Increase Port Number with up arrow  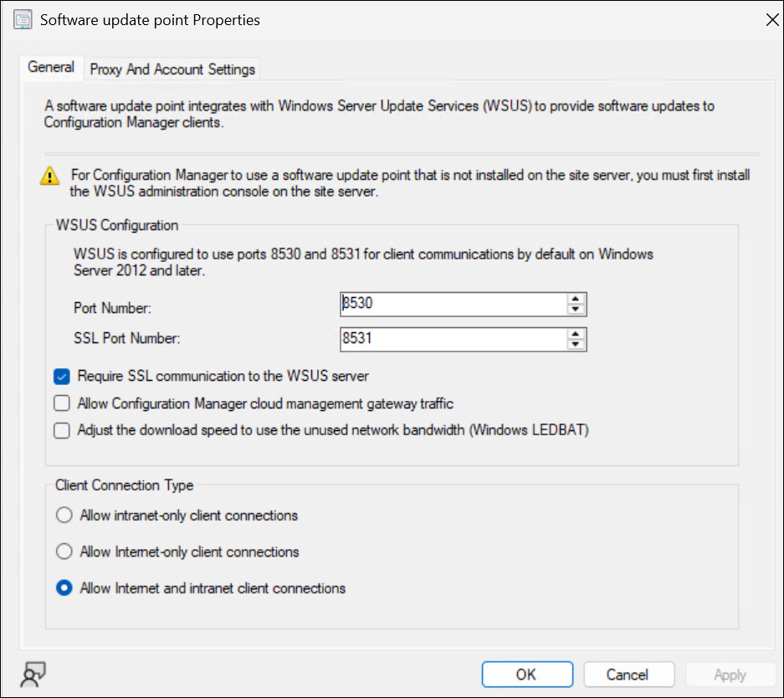(575, 299)
